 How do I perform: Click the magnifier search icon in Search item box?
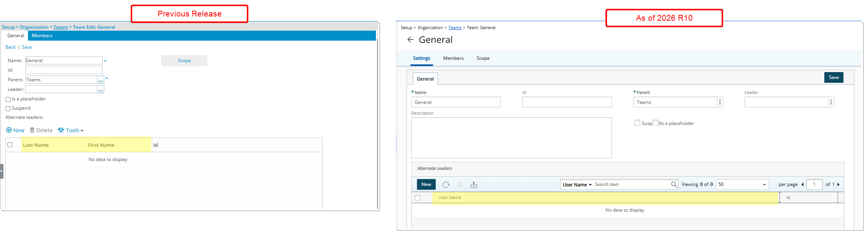point(674,184)
